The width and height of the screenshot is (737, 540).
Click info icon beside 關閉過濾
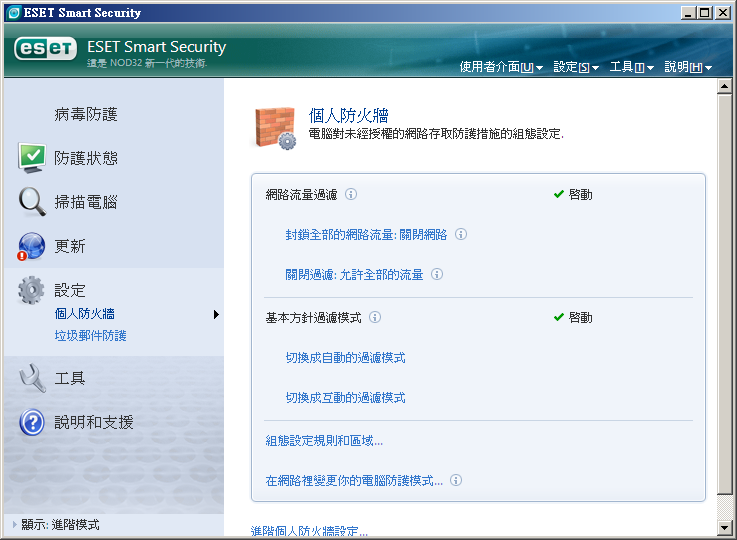click(437, 274)
